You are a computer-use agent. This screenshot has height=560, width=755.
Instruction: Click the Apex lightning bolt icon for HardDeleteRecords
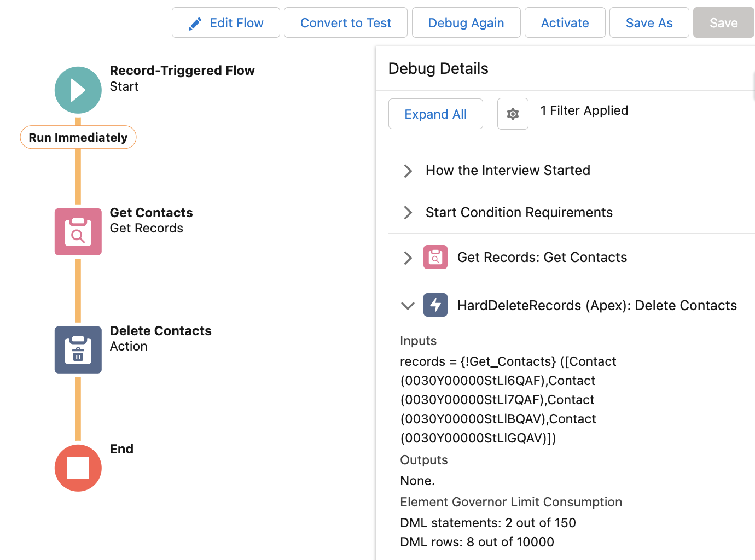tap(435, 305)
